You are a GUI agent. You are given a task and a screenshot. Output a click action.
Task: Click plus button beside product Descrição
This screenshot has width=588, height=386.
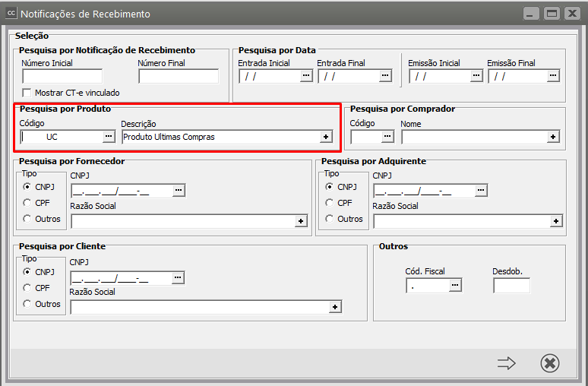pos(326,137)
